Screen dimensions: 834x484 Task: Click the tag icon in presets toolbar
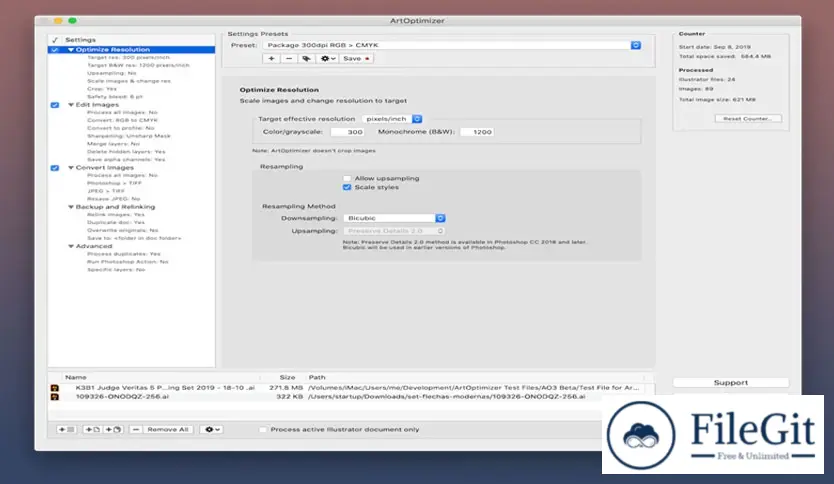pyautogui.click(x=306, y=59)
